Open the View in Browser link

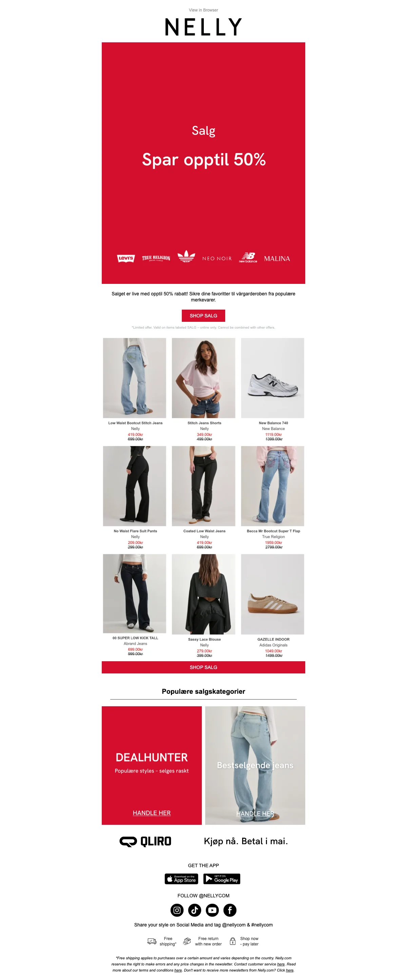(x=203, y=10)
